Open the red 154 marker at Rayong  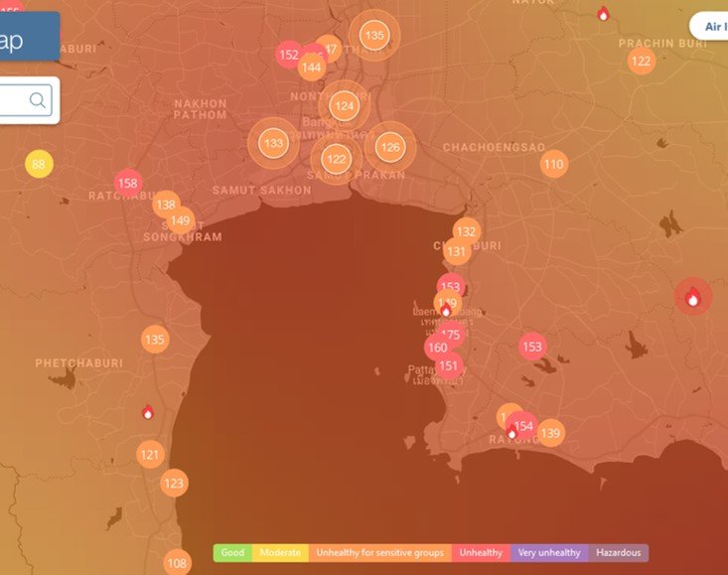tap(523, 426)
